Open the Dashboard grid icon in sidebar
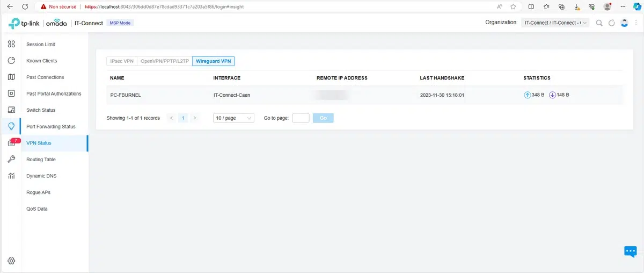Screen dimensions: 644x273 (x=11, y=44)
